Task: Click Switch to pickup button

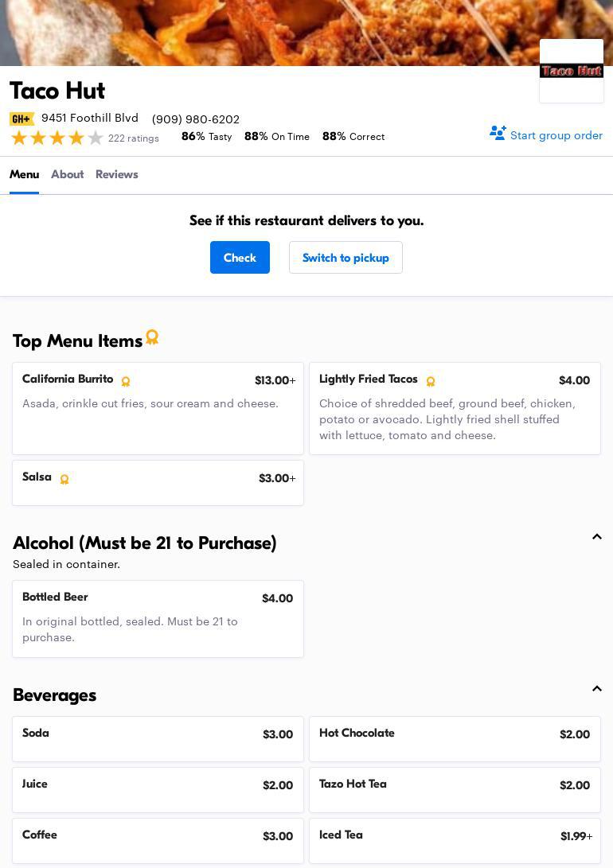Action: (x=346, y=258)
